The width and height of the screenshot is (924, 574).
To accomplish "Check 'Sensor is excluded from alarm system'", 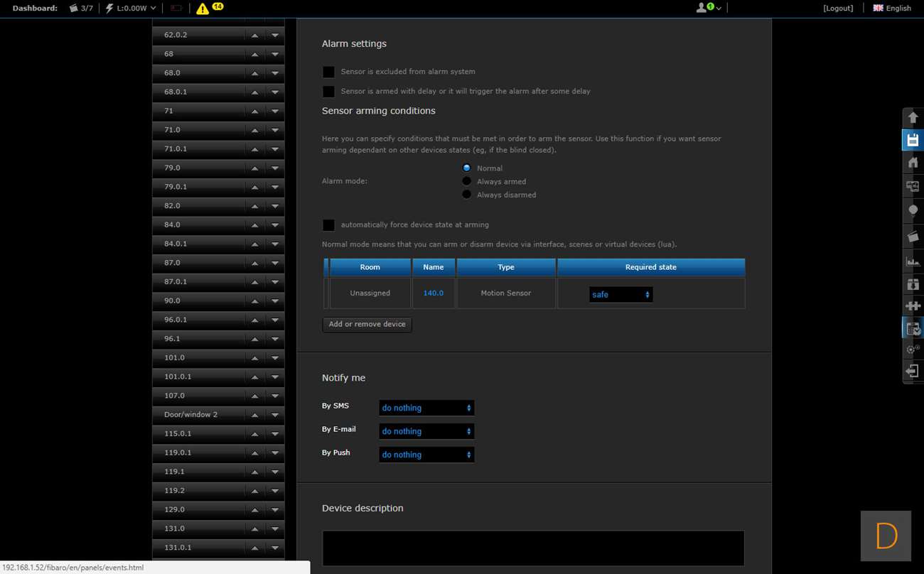I will (328, 72).
